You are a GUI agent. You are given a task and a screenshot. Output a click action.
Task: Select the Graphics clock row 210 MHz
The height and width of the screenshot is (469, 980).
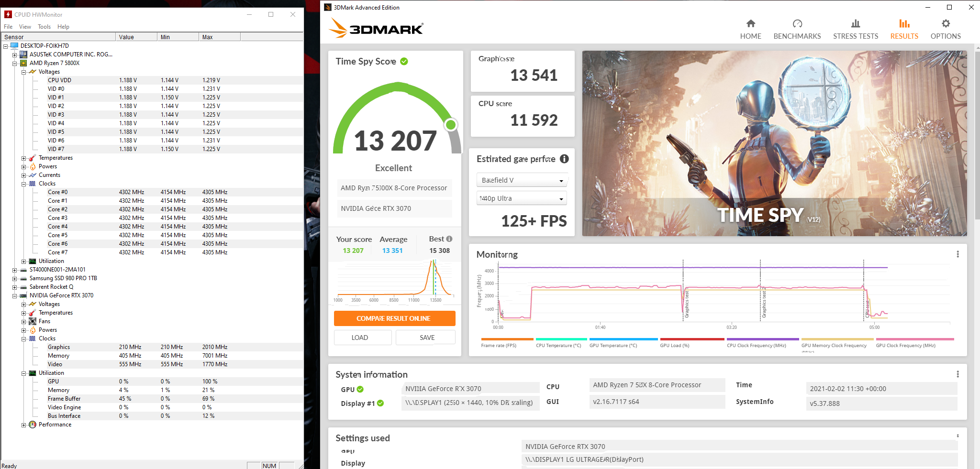point(152,347)
